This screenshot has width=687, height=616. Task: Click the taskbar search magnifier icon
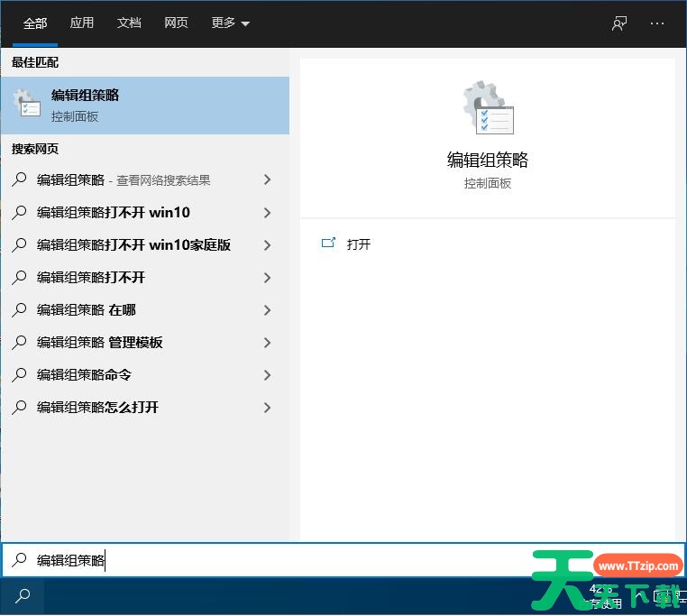(23, 596)
